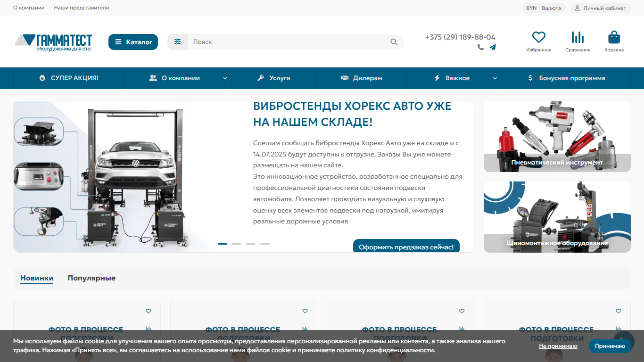Click the Telegram paper plane icon

click(493, 47)
